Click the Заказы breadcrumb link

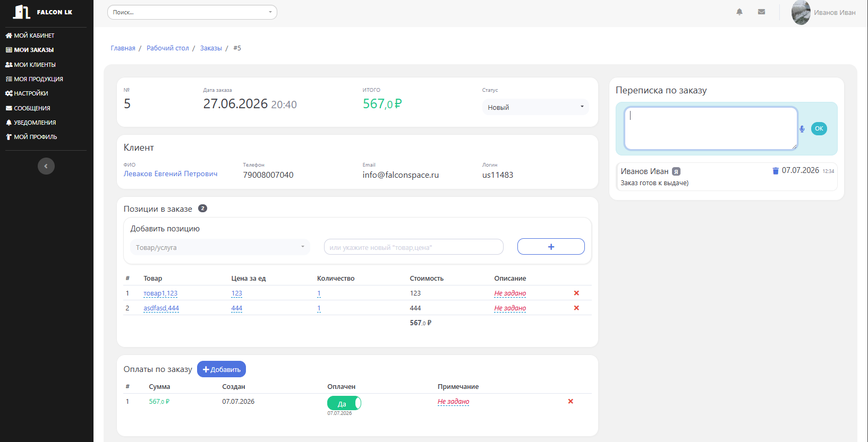(211, 48)
